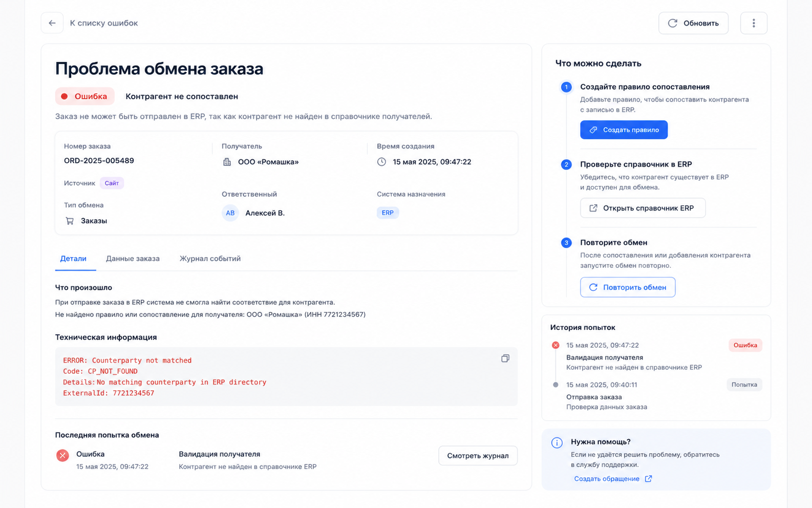Image resolution: width=812 pixels, height=508 pixels.
Task: Click the red cross error icon in last attempt
Action: coord(62,455)
